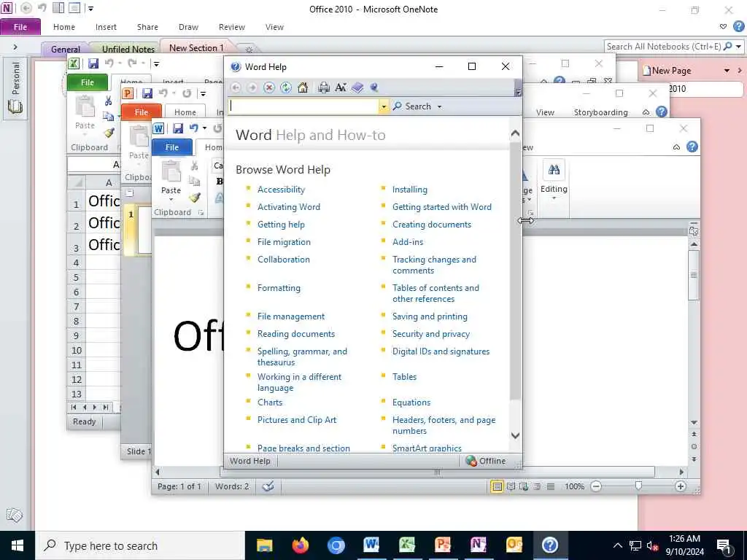Open the Charts help topic

(270, 402)
